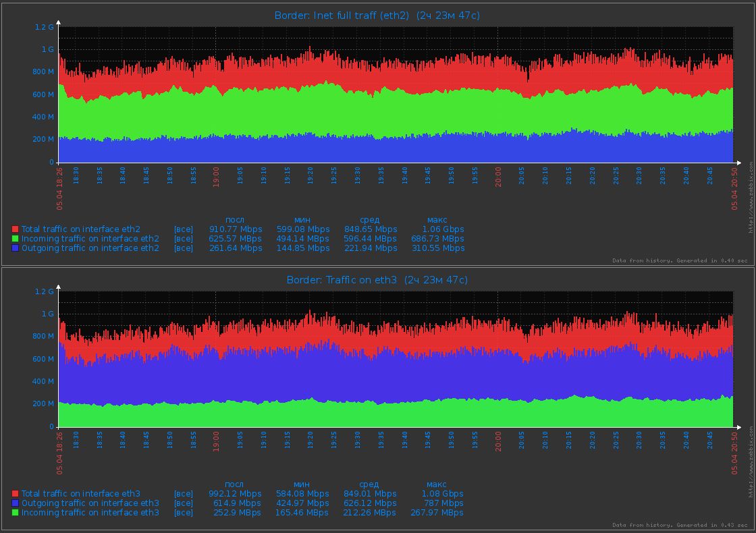756x533 pixels.
Task: Click the eth3 graph title text
Action: pos(377,280)
